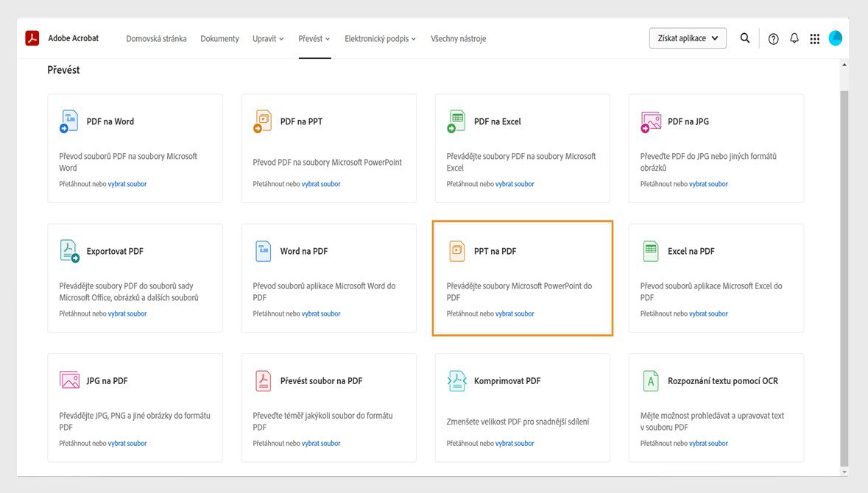Click 'vybrat soubor' link under Excel na PDF
This screenshot has height=493, width=868.
tap(708, 313)
